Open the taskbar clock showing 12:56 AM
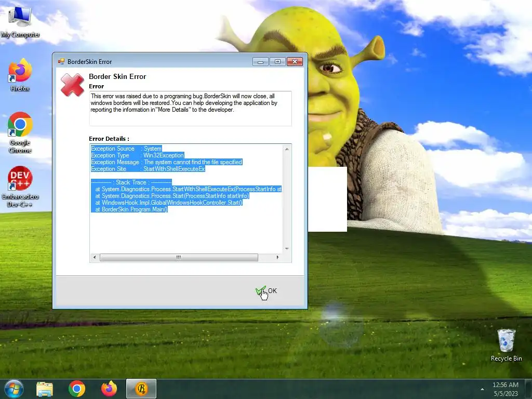This screenshot has width=532, height=399. [506, 389]
